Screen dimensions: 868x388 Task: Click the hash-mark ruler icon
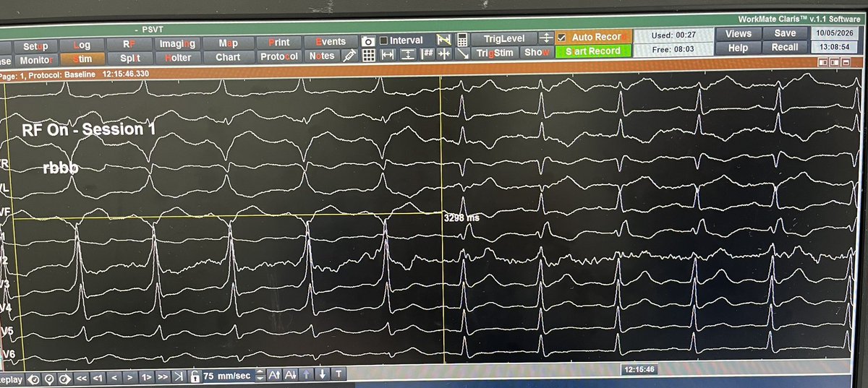(x=427, y=53)
